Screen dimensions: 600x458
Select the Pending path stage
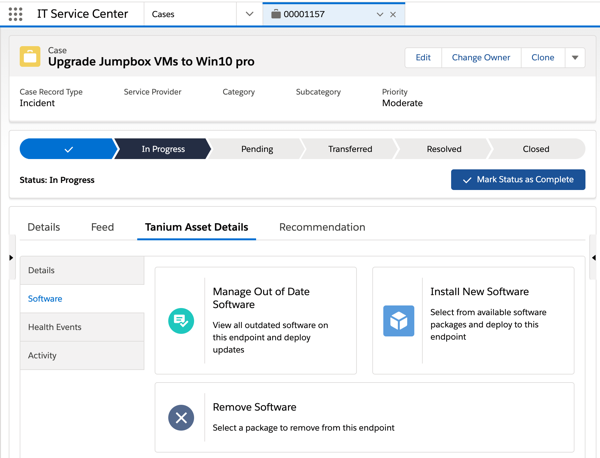coord(257,149)
